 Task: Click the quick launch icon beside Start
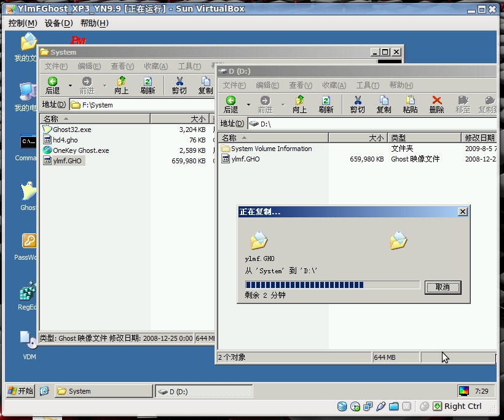[44, 391]
